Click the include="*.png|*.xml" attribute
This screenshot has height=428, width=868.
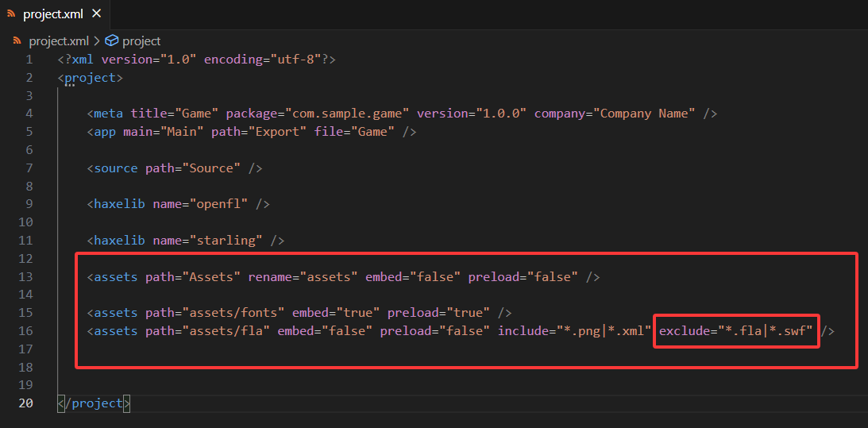click(574, 330)
